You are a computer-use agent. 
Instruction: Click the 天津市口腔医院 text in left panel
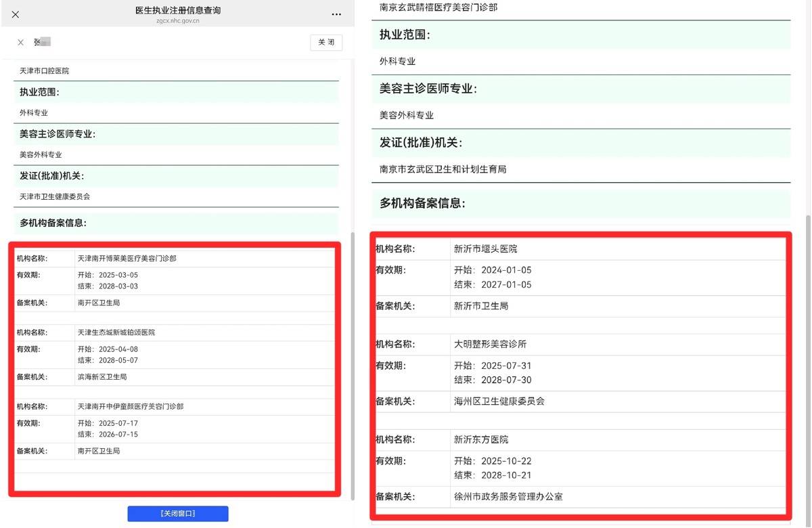coord(45,71)
